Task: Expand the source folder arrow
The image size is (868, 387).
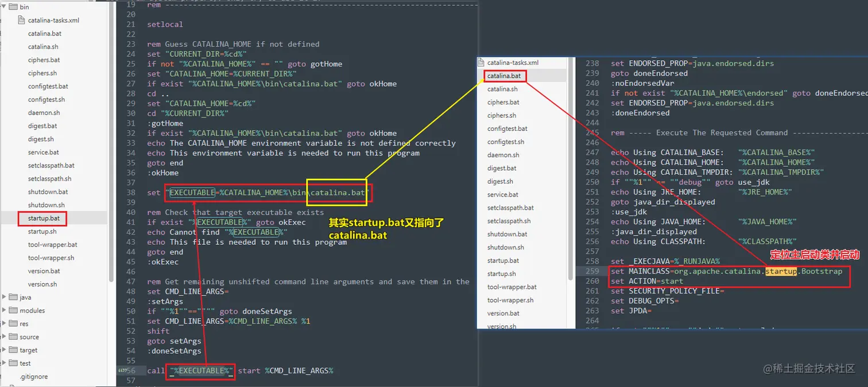Action: click(x=5, y=337)
